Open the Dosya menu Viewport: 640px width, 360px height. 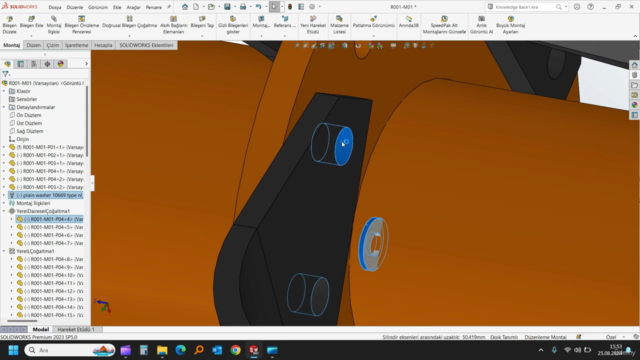point(55,7)
